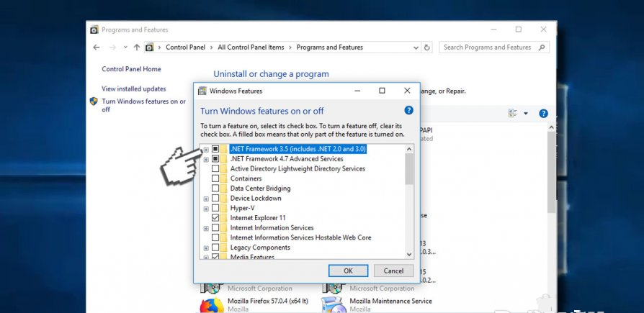The width and height of the screenshot is (644, 313).
Task: Toggle the .NET Framework 3.5 checkbox
Action: 215,149
